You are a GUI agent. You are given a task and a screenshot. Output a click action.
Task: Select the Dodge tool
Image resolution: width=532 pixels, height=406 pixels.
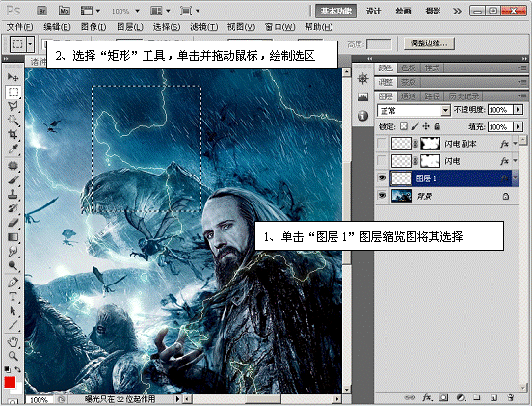(13, 265)
